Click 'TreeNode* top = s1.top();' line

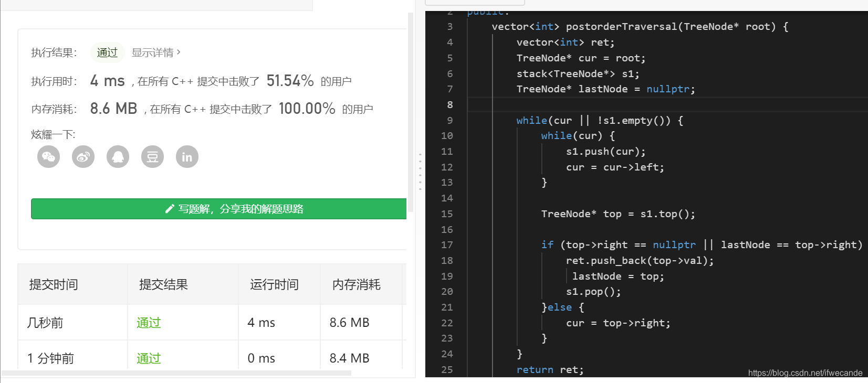[618, 214]
